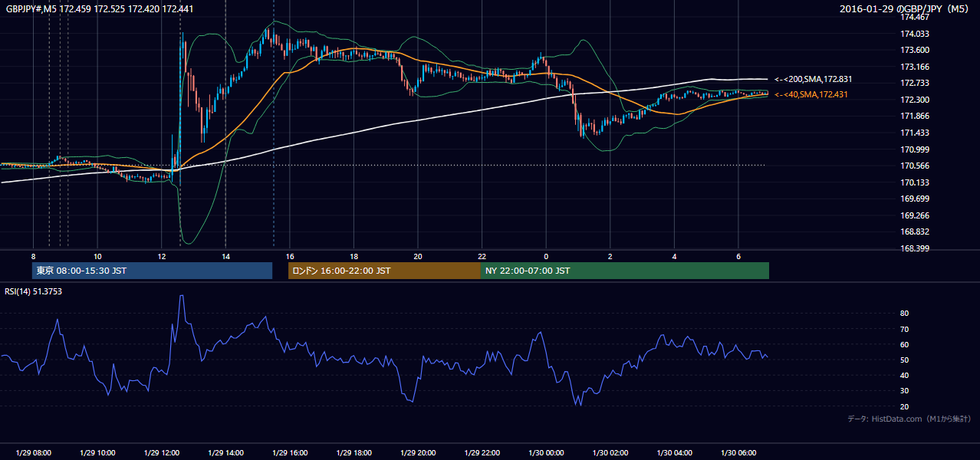Click hour label 4 under the price chart
Viewport: 980px width, 460px height.
coord(674,256)
